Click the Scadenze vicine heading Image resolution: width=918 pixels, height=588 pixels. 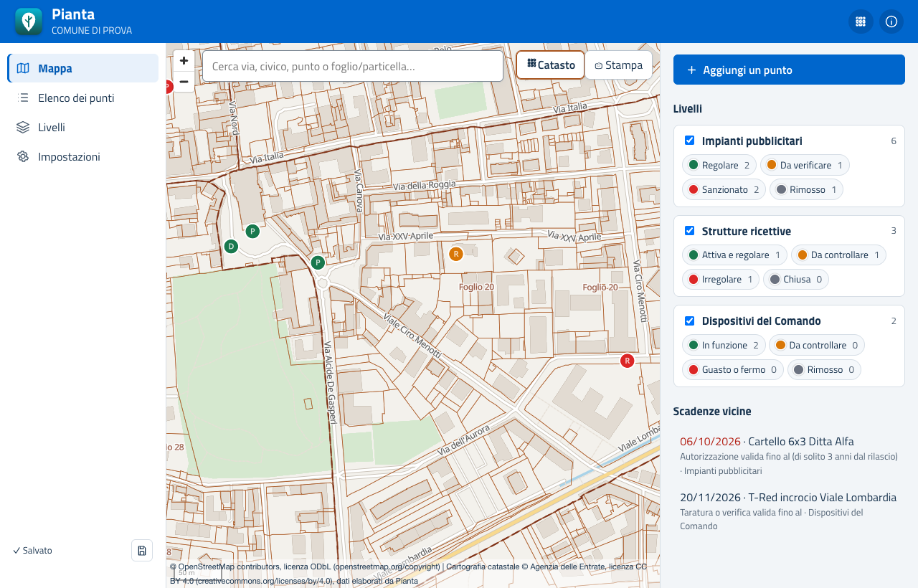[712, 411]
